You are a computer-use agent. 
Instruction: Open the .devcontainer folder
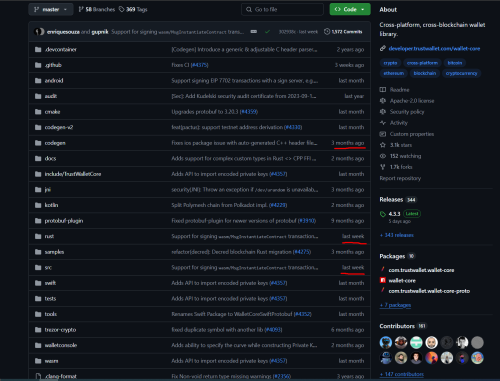click(x=61, y=49)
